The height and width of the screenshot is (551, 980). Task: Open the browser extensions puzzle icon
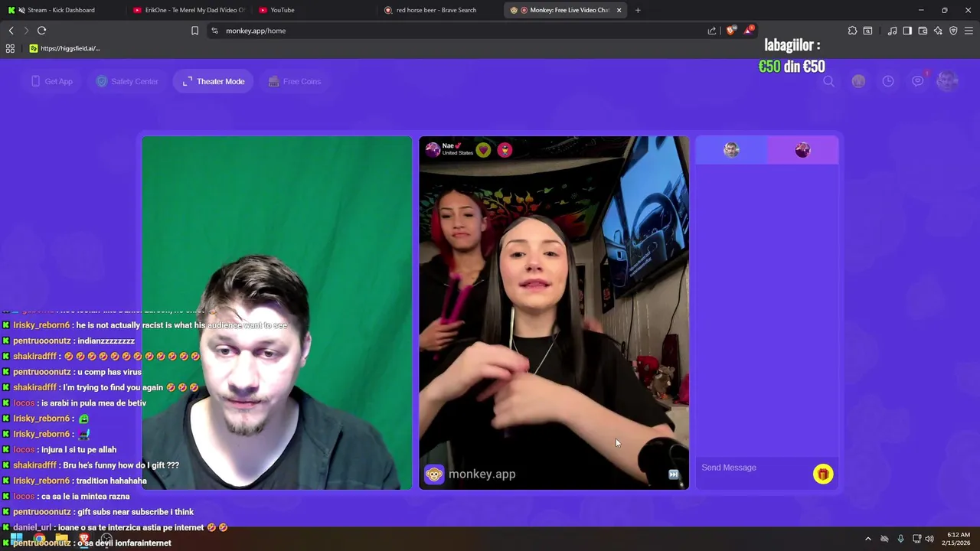coord(852,31)
